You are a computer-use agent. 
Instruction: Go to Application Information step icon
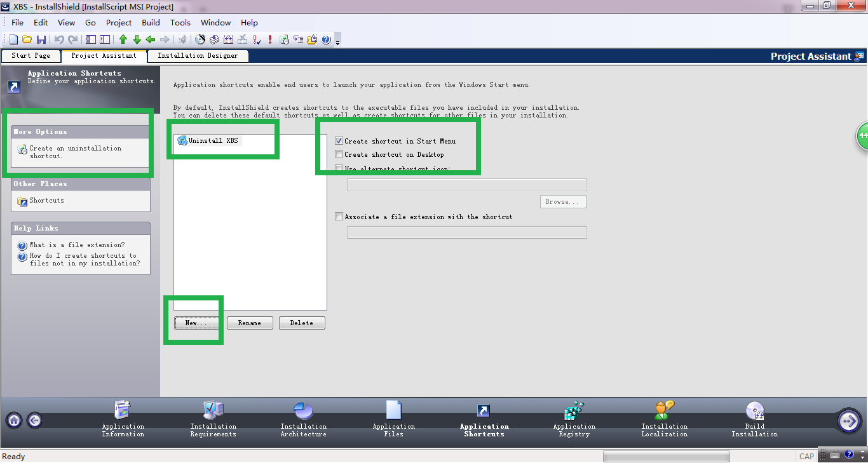[123, 410]
